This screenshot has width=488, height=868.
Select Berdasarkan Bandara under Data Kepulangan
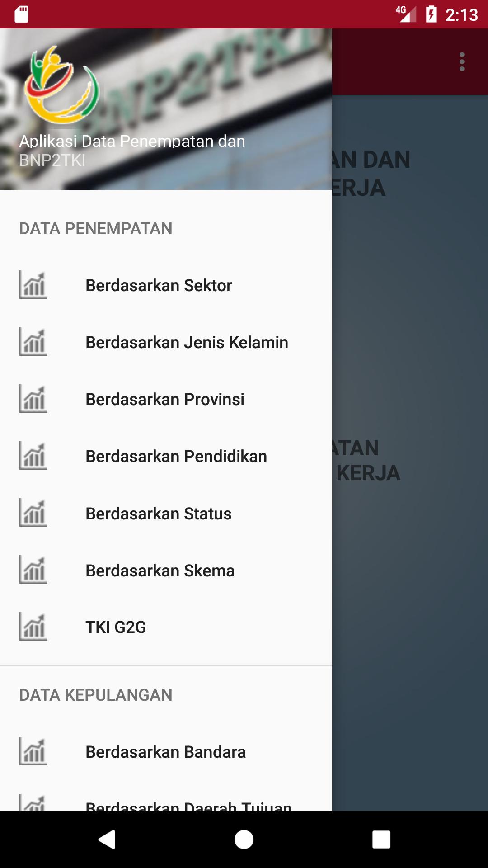click(x=166, y=752)
